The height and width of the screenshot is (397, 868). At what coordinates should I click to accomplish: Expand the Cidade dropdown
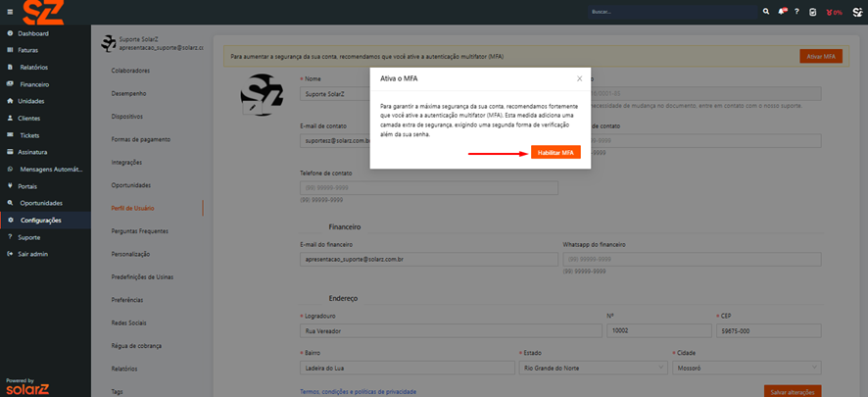click(x=746, y=368)
